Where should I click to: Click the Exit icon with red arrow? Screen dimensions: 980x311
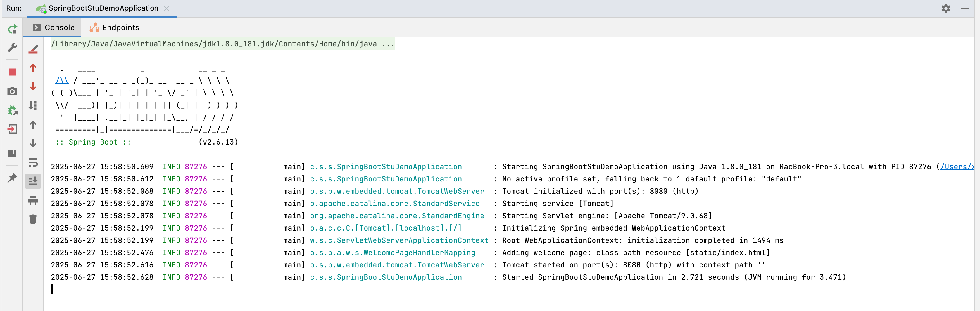[13, 129]
